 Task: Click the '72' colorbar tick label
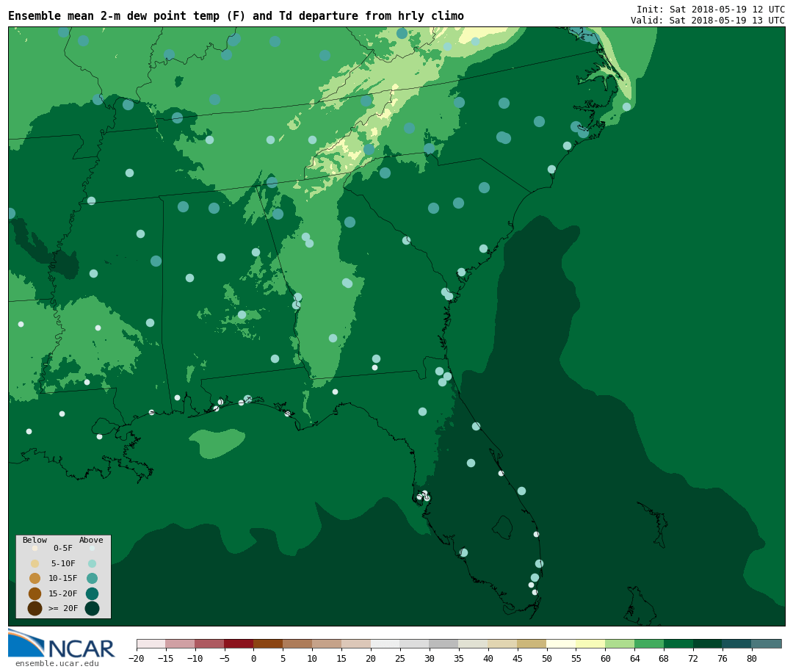[693, 659]
